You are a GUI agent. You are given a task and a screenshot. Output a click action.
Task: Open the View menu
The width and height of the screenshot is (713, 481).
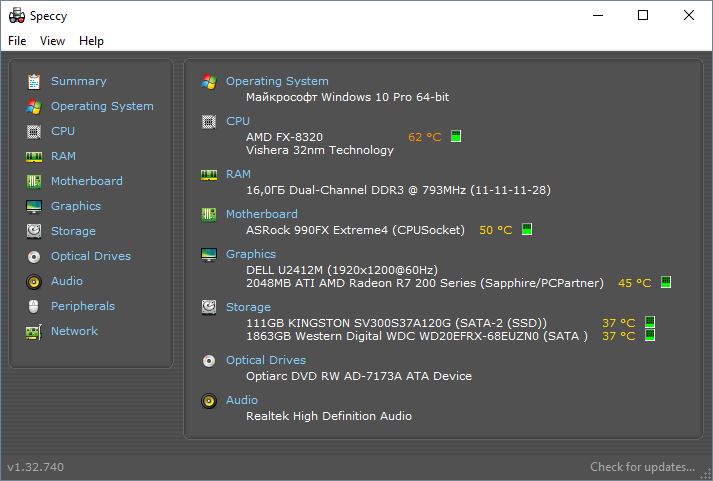tap(52, 41)
